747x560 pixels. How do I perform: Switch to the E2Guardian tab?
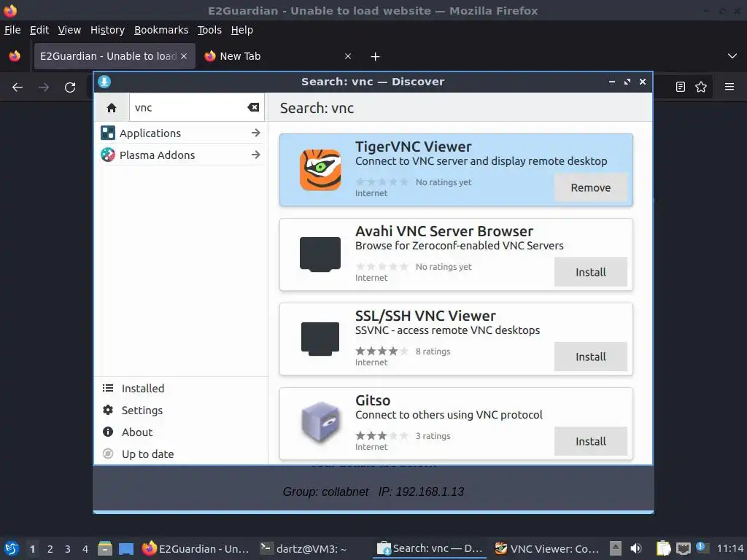(x=115, y=56)
